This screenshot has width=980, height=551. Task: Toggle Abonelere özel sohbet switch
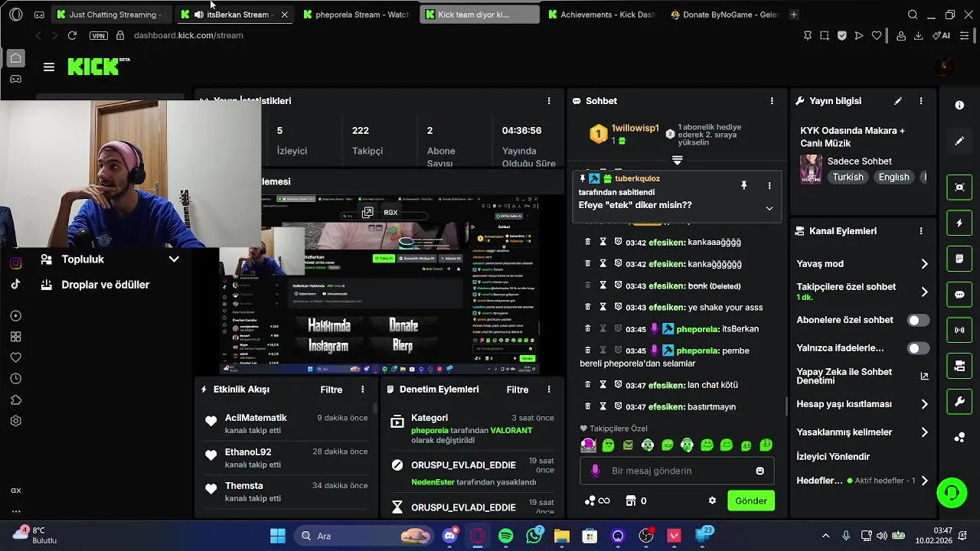tap(918, 320)
